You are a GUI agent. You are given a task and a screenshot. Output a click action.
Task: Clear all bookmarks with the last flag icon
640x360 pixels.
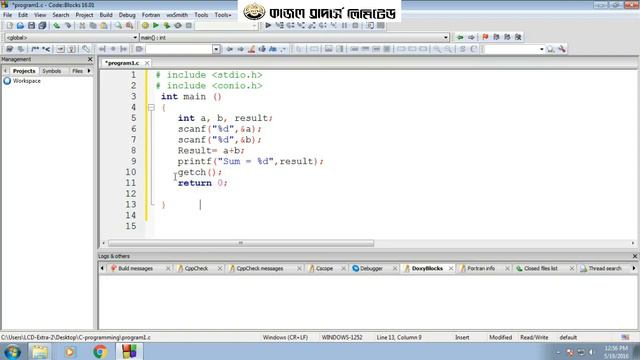[x=518, y=37]
